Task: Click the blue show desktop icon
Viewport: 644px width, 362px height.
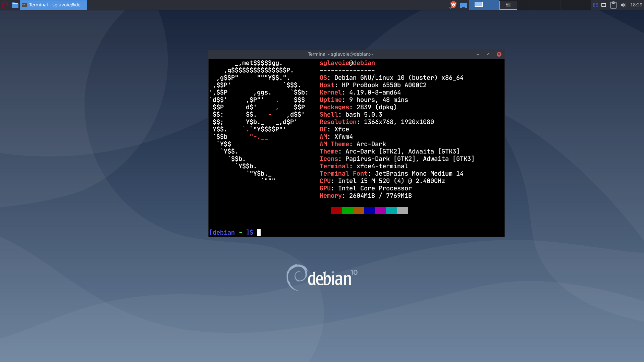Action: coord(464,5)
